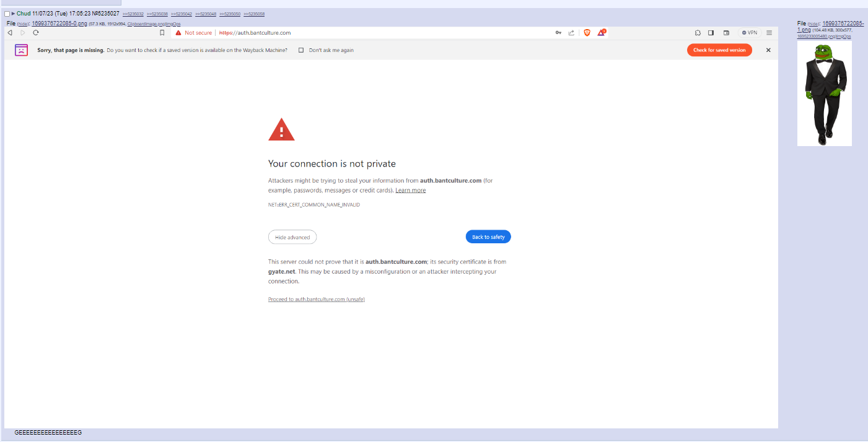Click the Hide advanced button

pyautogui.click(x=292, y=237)
